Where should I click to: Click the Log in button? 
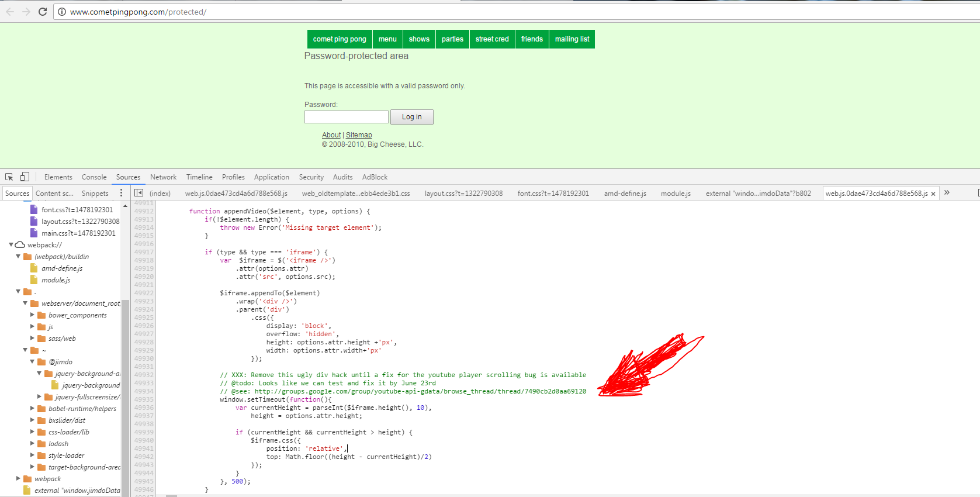click(x=412, y=117)
